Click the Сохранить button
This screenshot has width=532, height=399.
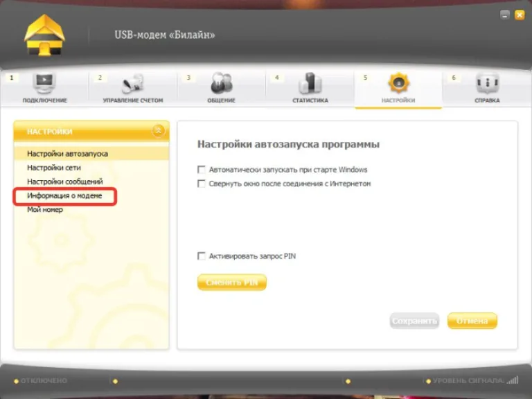click(x=414, y=321)
